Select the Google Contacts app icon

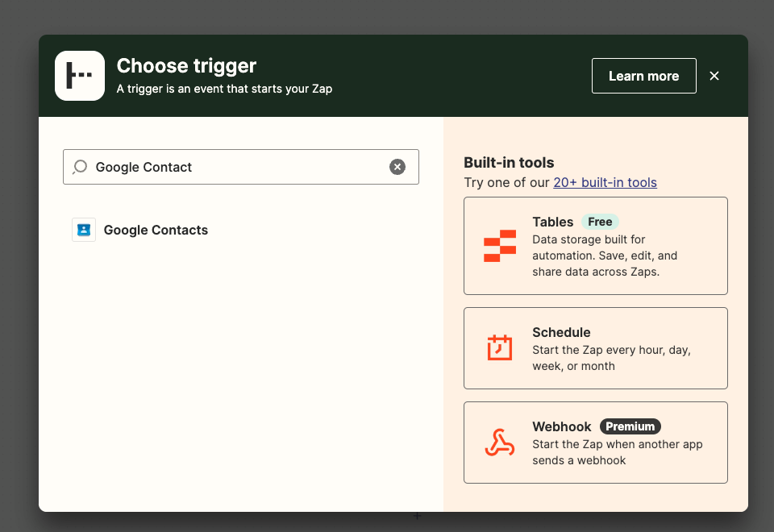(x=84, y=230)
